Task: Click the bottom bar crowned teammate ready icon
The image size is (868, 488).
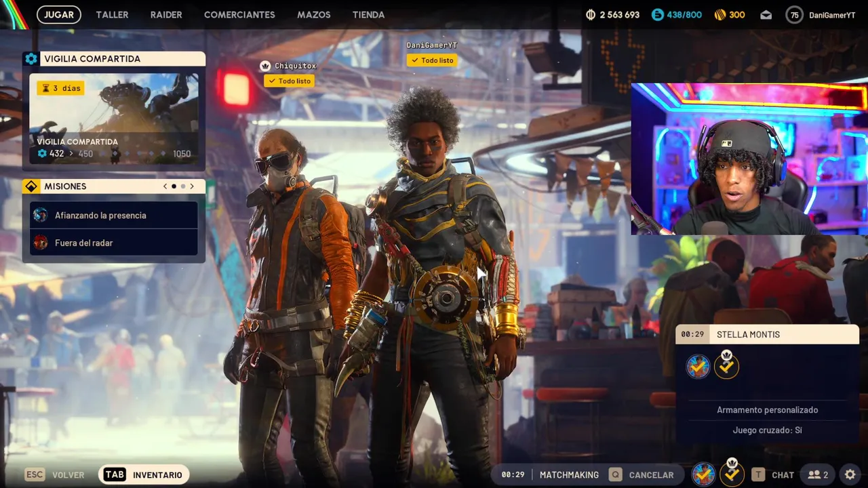Action: click(732, 472)
